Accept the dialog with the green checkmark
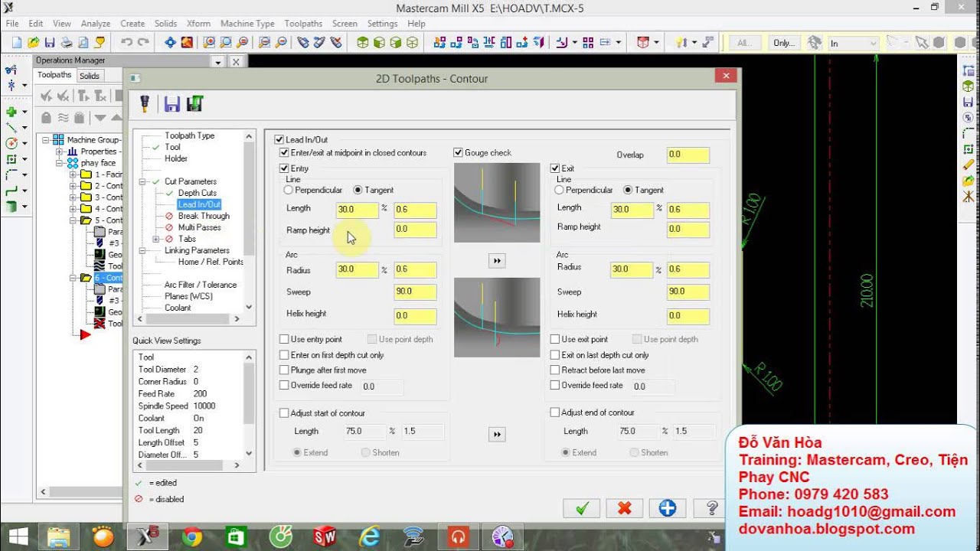The width and height of the screenshot is (980, 551). click(582, 508)
